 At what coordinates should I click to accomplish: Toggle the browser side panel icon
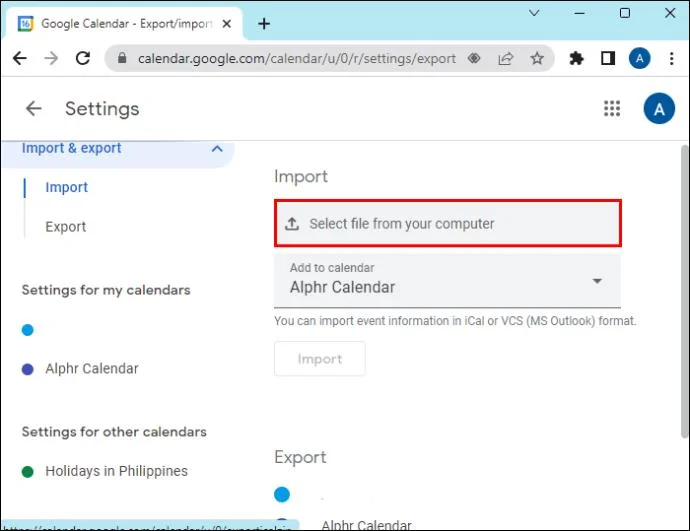[x=608, y=58]
